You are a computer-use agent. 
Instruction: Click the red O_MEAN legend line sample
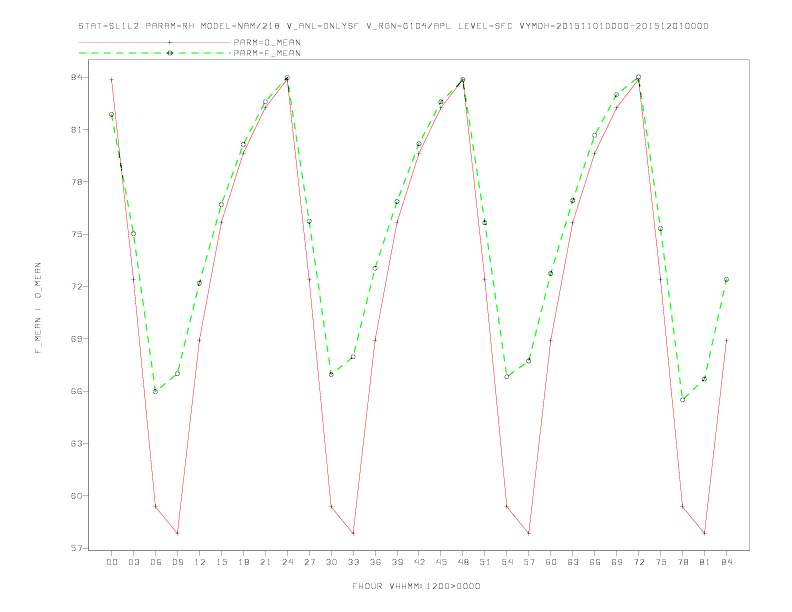coord(155,42)
